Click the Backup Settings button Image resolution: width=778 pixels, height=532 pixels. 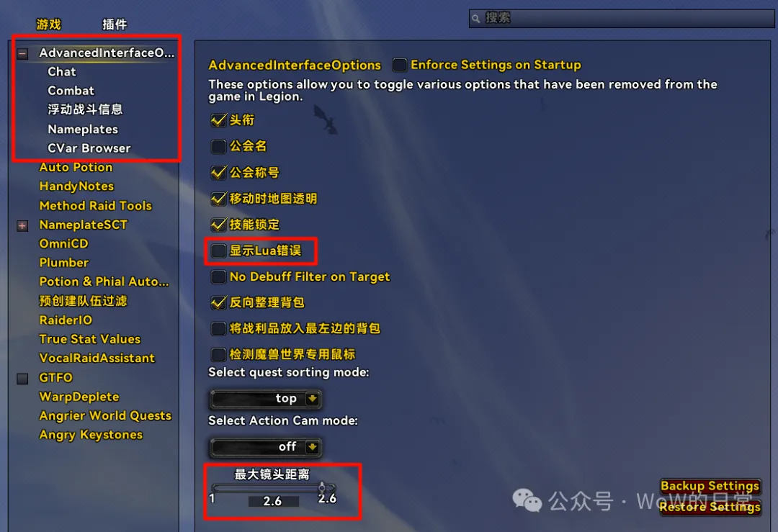710,486
